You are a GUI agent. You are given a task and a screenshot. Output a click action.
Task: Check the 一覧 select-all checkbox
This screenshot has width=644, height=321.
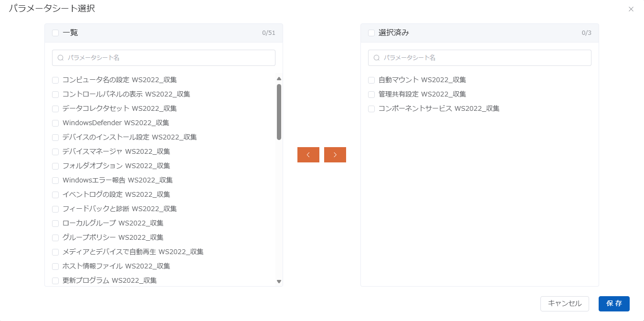click(x=55, y=33)
